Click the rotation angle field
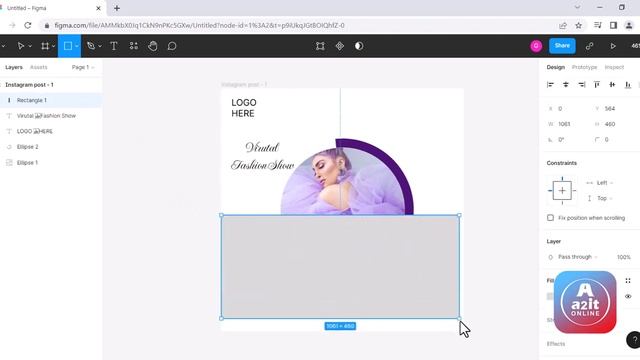The height and width of the screenshot is (360, 640). 567,140
